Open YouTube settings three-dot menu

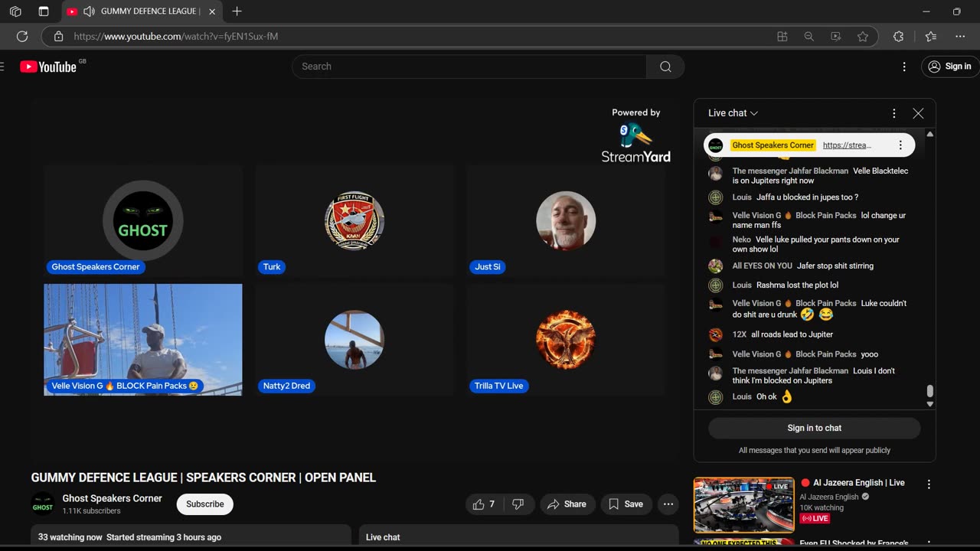(x=904, y=67)
